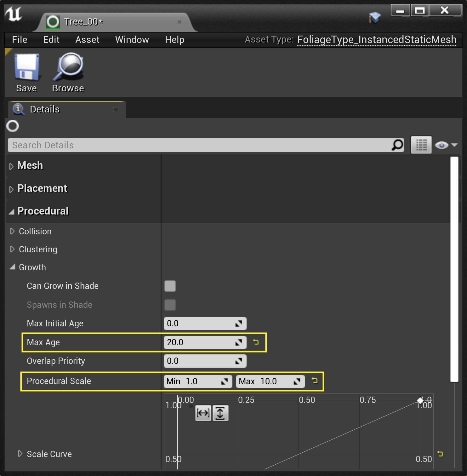Screen dimensions: 467x476
Task: Open the FoliageType_InstancedStaticMesh asset type link
Action: tap(377, 40)
